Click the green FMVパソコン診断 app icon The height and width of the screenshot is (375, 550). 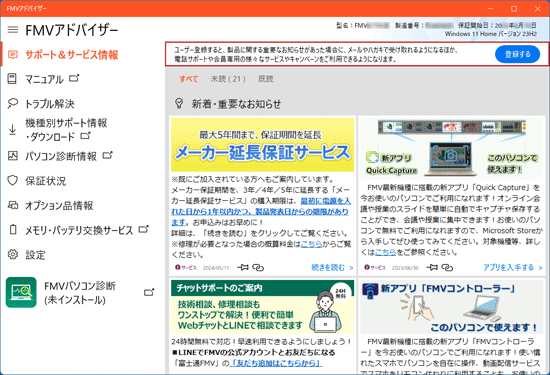pos(21,293)
